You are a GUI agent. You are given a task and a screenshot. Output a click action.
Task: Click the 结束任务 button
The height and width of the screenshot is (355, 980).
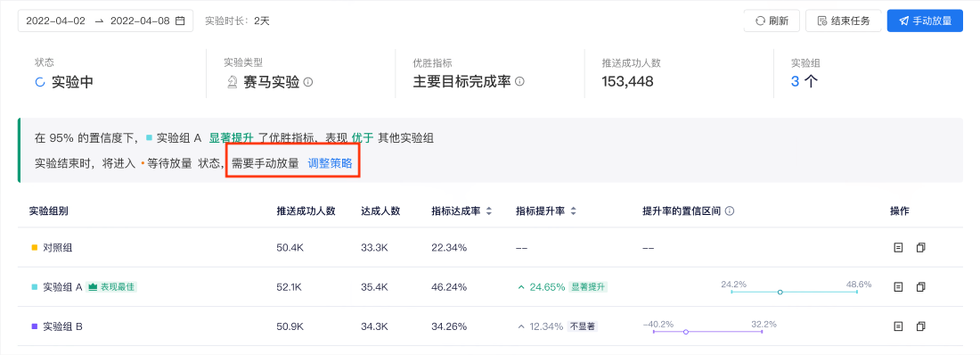(843, 21)
